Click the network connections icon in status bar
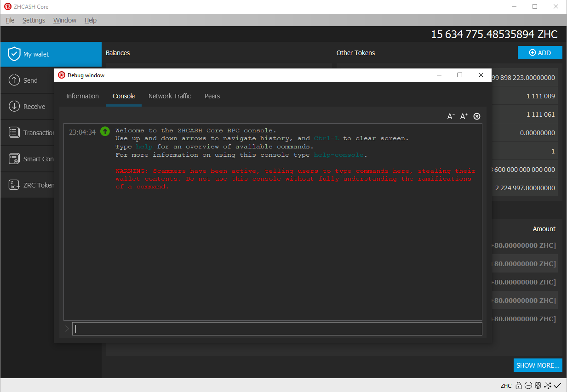Image resolution: width=567 pixels, height=392 pixels. [548, 386]
